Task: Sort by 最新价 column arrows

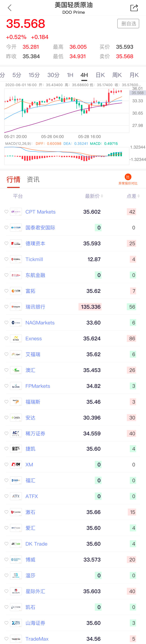Action: point(102,196)
